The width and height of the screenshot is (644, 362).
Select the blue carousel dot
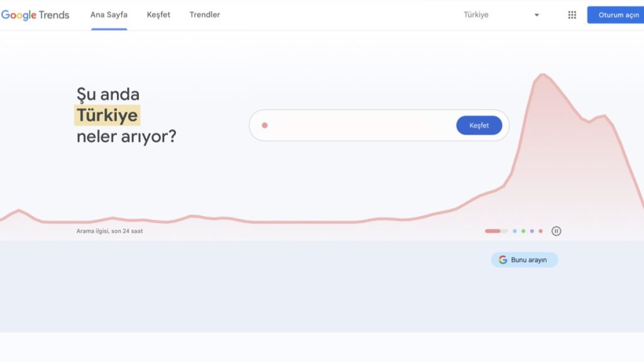[514, 231]
